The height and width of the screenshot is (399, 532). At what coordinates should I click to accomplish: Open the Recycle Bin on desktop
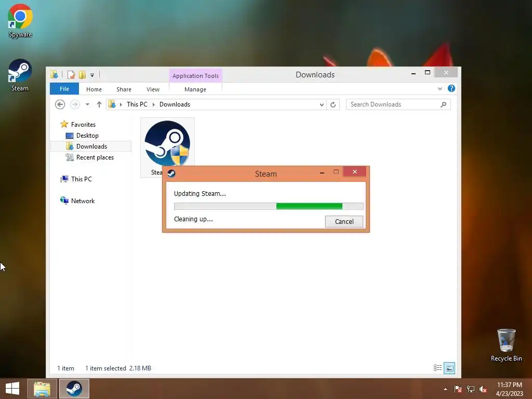point(506,345)
